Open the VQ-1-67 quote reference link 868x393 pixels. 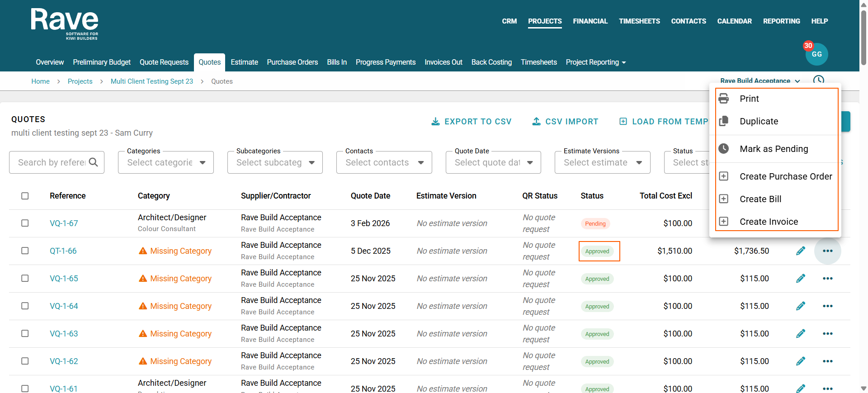tap(64, 223)
